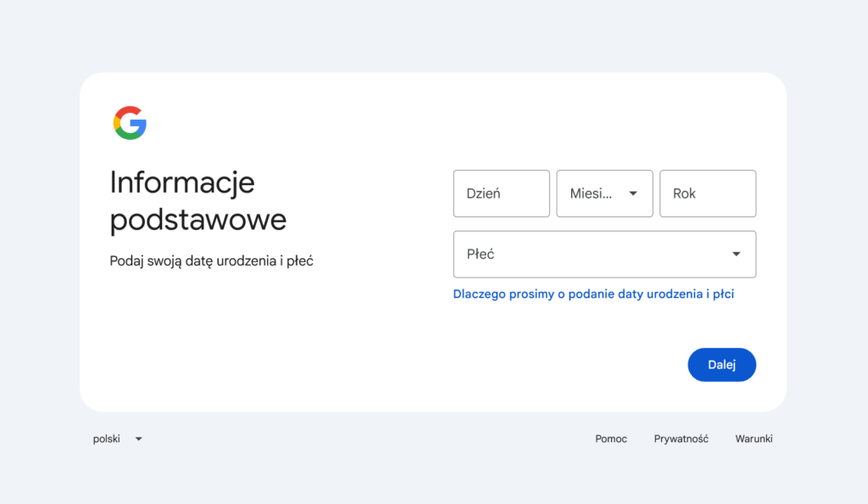Click the text Podaj swoją datę urodzenia i płeć
The image size is (868, 504).
[x=211, y=260]
